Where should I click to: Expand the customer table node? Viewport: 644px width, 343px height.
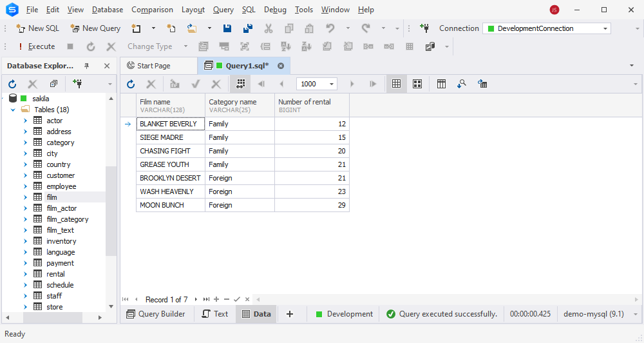(26, 175)
